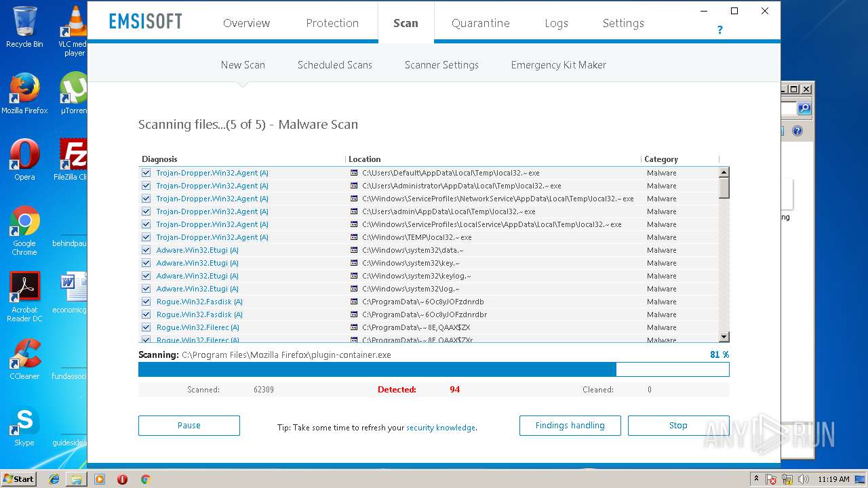Select the Scanner Settings sub-tab
The width and height of the screenshot is (868, 488).
coord(441,65)
